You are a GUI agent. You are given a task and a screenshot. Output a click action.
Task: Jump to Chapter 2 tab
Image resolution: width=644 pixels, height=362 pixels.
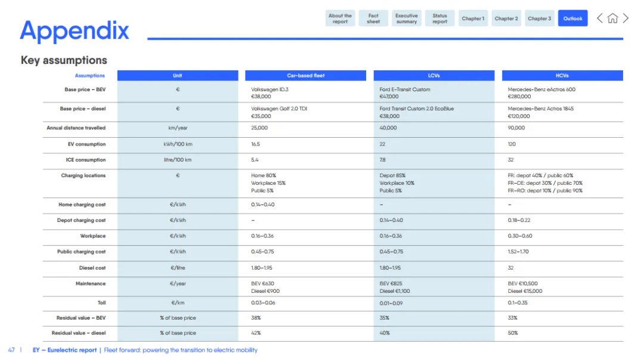click(x=506, y=18)
